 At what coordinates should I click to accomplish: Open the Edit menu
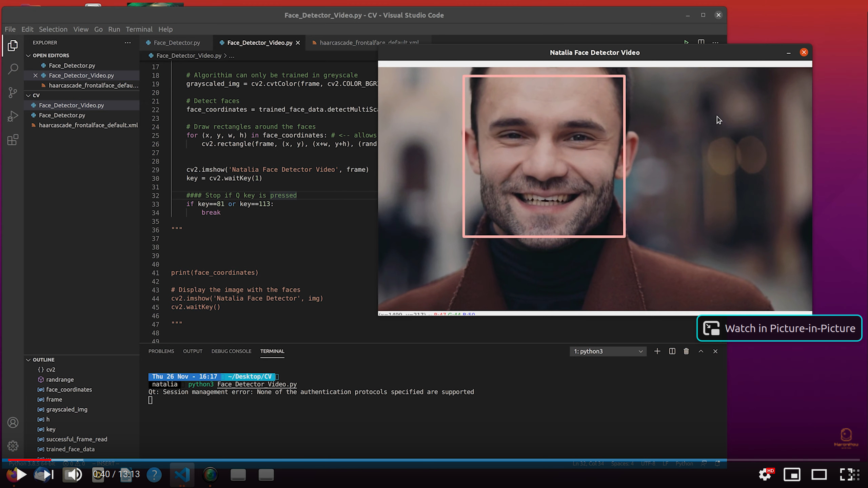pos(27,29)
